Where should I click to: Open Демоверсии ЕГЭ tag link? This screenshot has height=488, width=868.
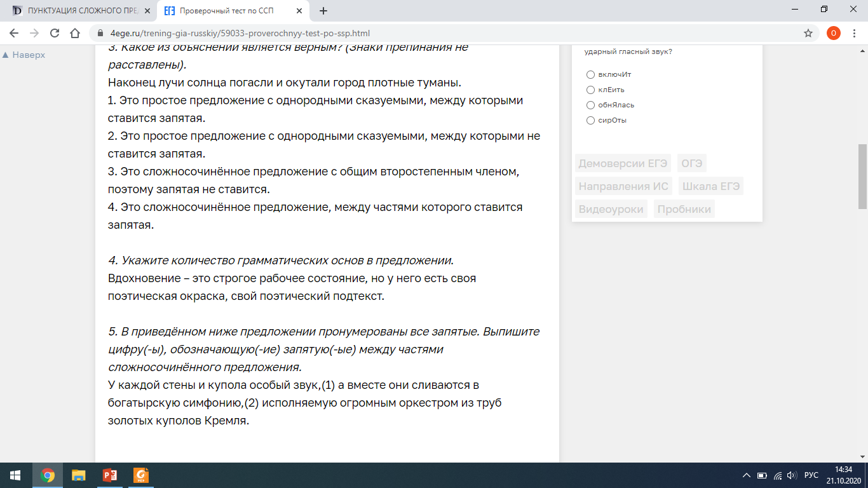point(623,163)
